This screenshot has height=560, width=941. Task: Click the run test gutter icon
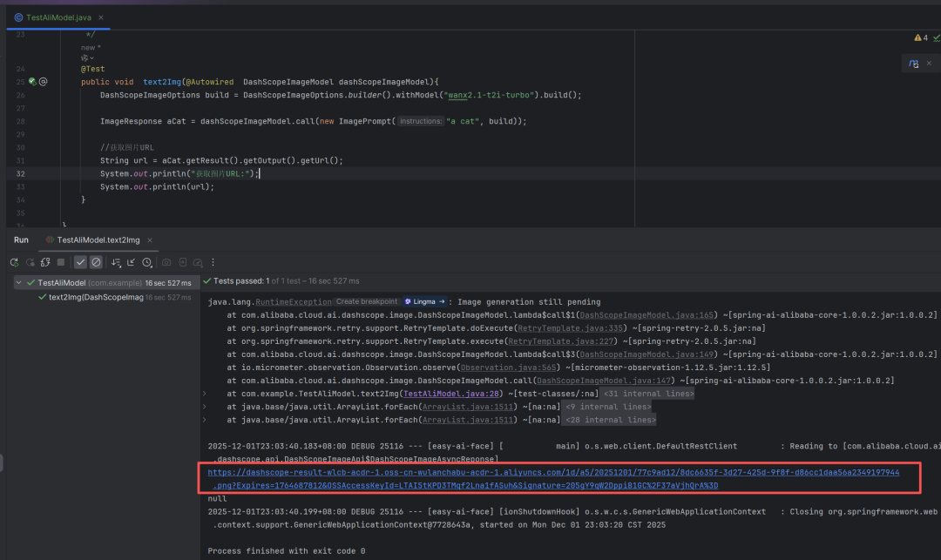pos(32,82)
